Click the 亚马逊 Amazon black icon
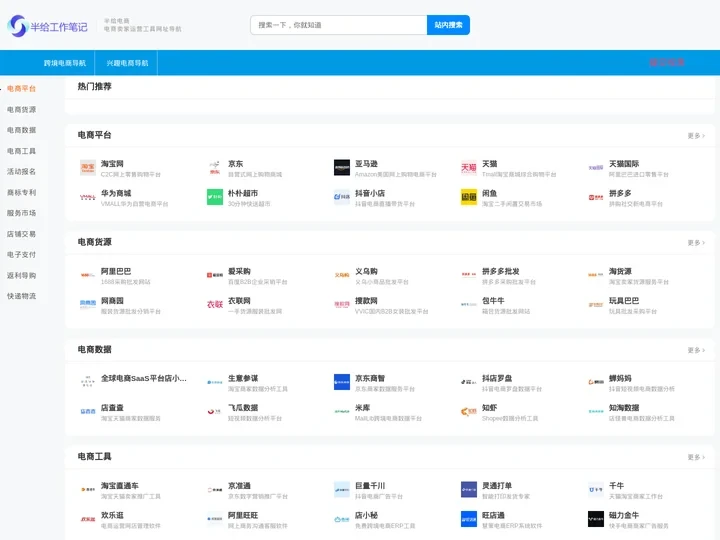This screenshot has height=540, width=720. point(342,168)
